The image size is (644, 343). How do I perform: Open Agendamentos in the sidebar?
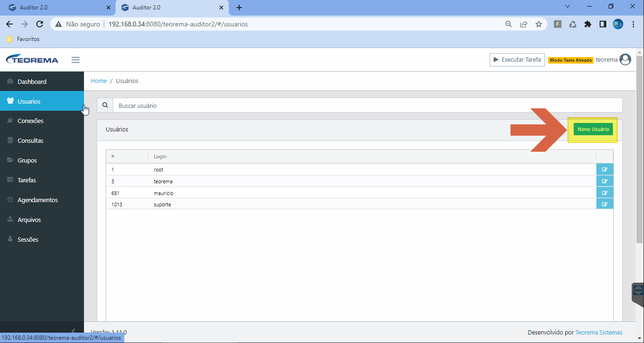(42, 200)
